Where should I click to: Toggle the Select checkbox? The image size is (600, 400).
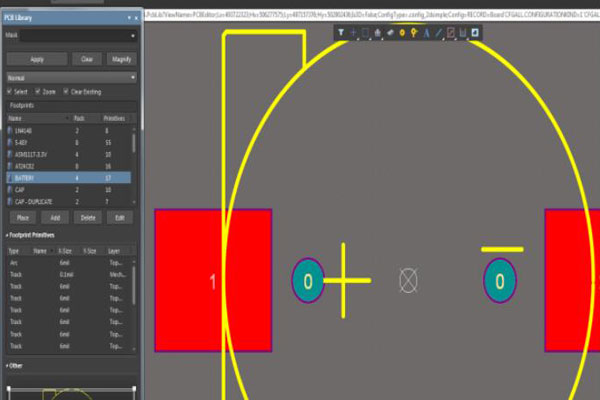tap(11, 91)
